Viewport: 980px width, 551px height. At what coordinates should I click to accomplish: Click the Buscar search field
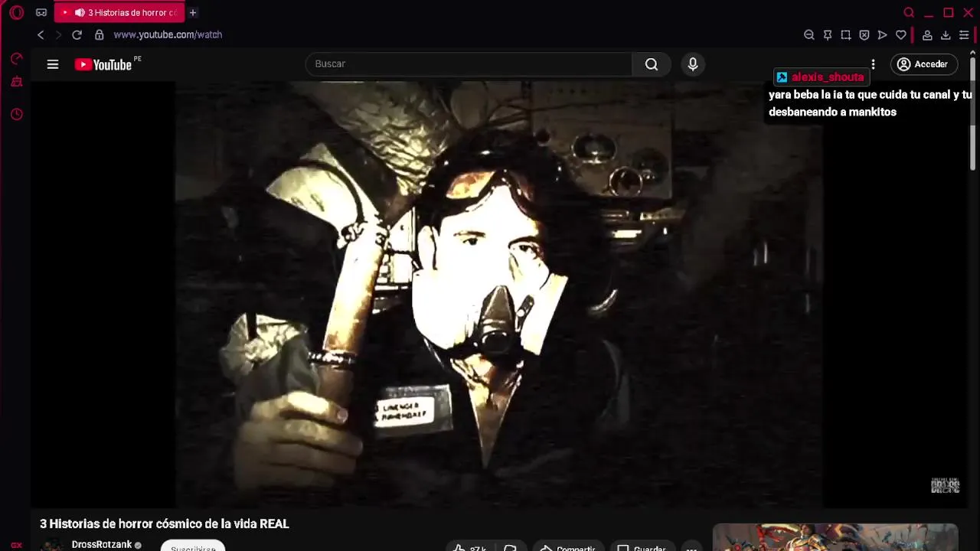pos(469,64)
